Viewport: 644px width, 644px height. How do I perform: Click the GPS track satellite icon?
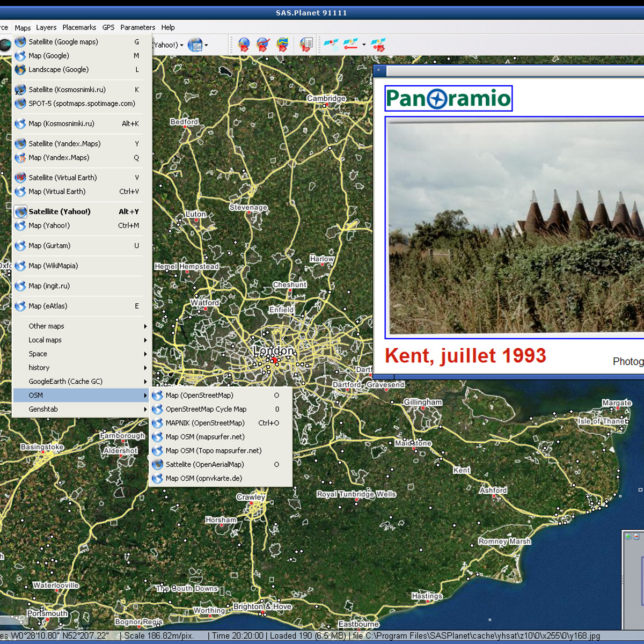pyautogui.click(x=350, y=45)
